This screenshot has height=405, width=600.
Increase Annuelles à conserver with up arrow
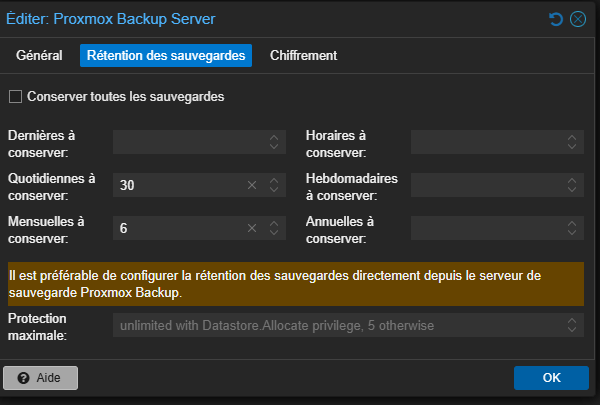(x=572, y=223)
